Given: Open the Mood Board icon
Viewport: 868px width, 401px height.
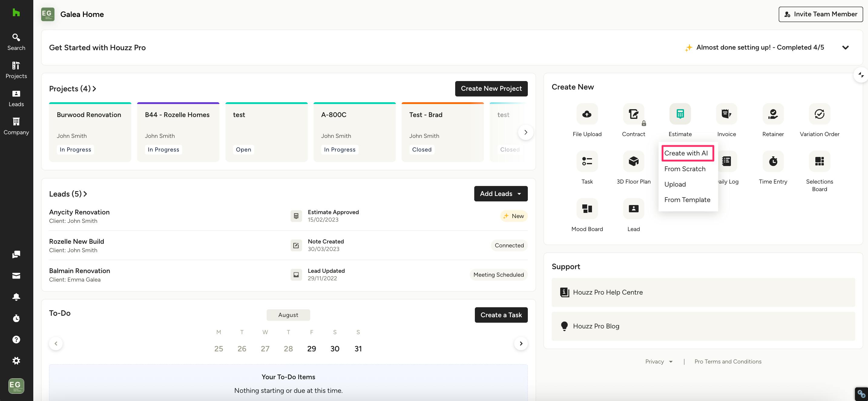Looking at the screenshot, I should (x=587, y=209).
